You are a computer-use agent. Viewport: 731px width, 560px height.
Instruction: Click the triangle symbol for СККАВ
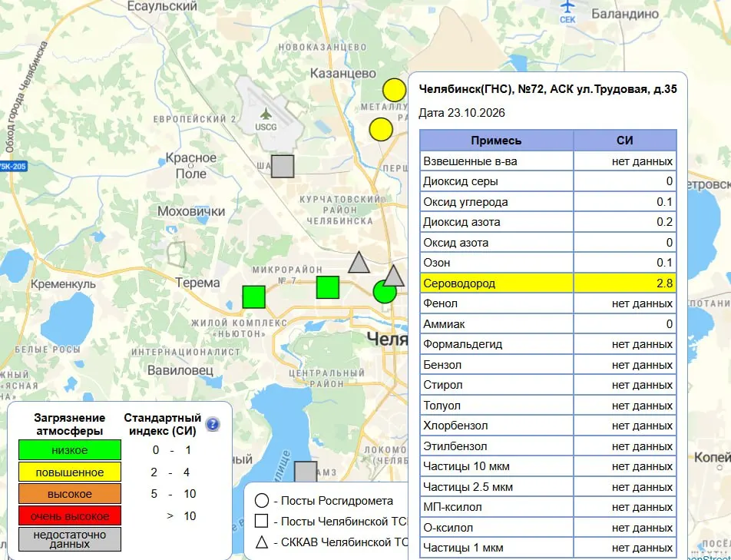pos(262,542)
